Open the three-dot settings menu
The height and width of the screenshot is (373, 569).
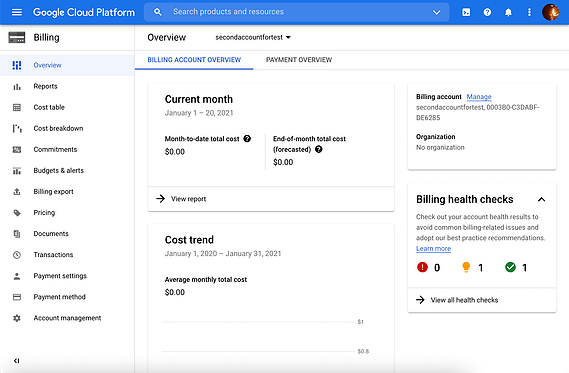pos(529,12)
